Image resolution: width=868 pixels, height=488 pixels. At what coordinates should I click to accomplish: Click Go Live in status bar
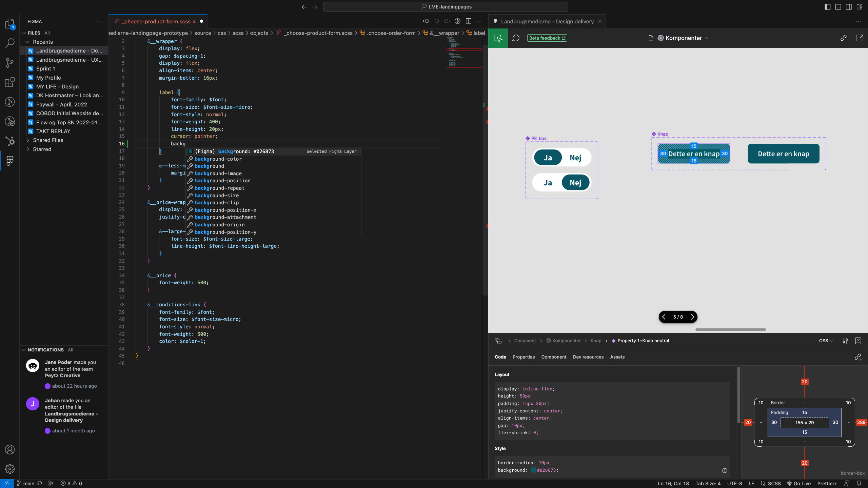coord(799,484)
